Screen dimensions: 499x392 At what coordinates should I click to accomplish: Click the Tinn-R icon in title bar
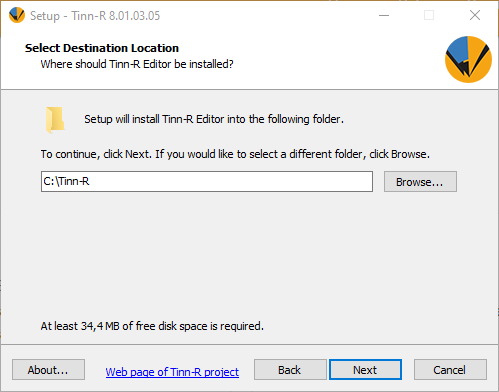(17, 15)
